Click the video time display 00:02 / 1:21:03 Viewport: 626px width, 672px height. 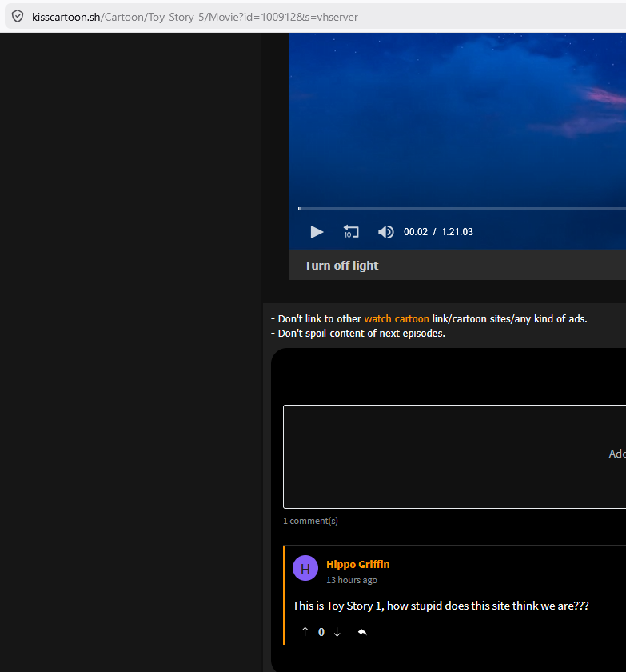(438, 232)
